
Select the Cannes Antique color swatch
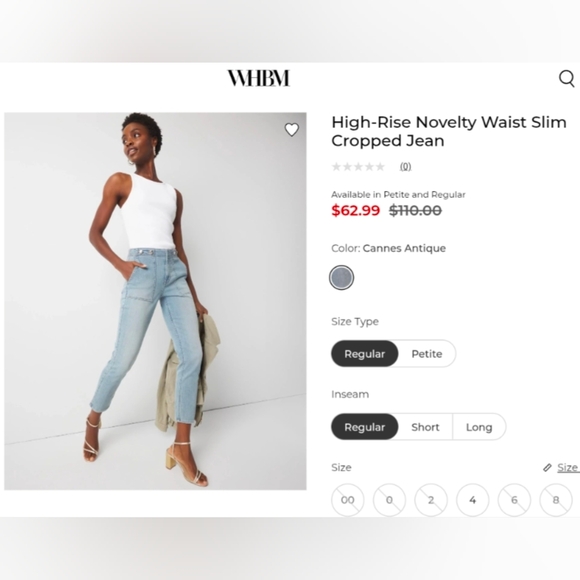(x=341, y=277)
